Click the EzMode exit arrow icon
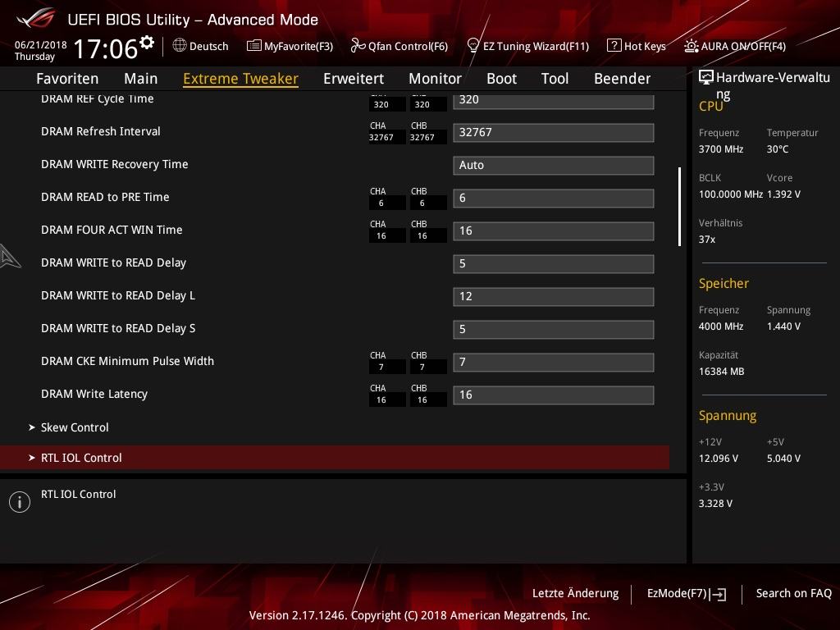 point(718,594)
